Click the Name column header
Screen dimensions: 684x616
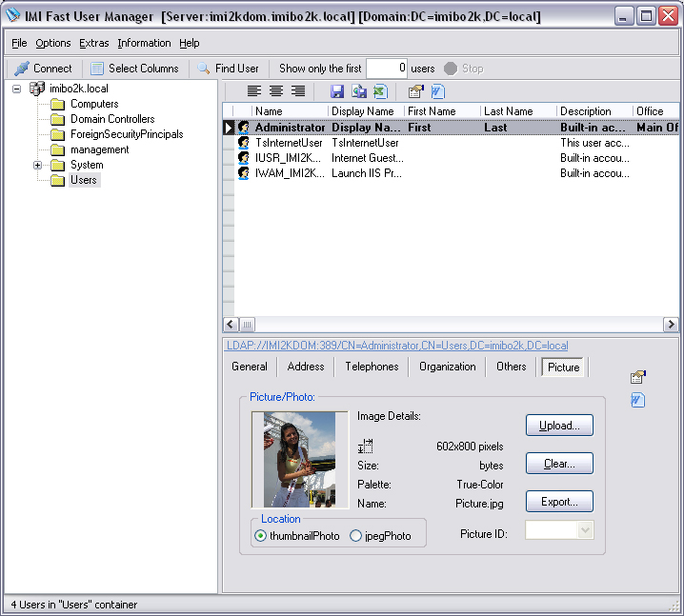tap(290, 111)
